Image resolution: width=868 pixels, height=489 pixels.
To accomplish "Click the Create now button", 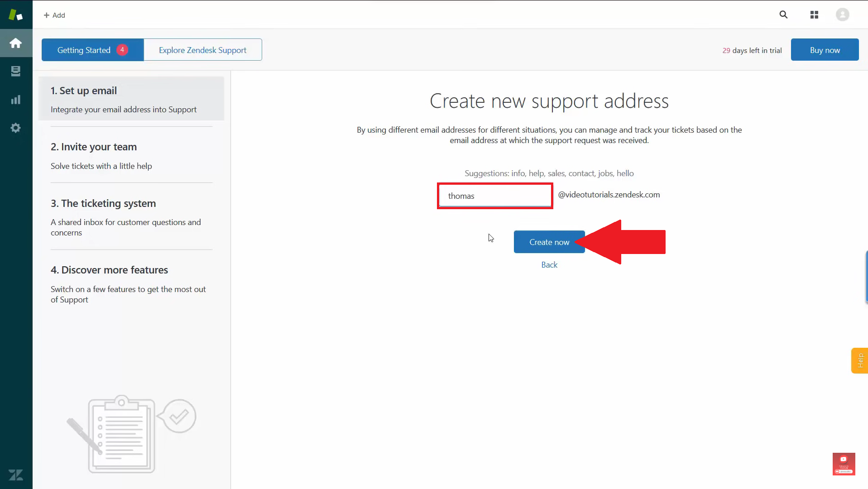I will click(549, 242).
